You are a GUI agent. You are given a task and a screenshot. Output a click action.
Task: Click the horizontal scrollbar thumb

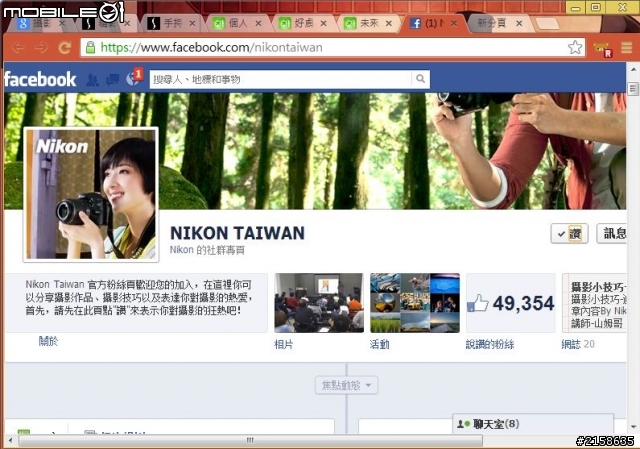pyautogui.click(x=250, y=440)
